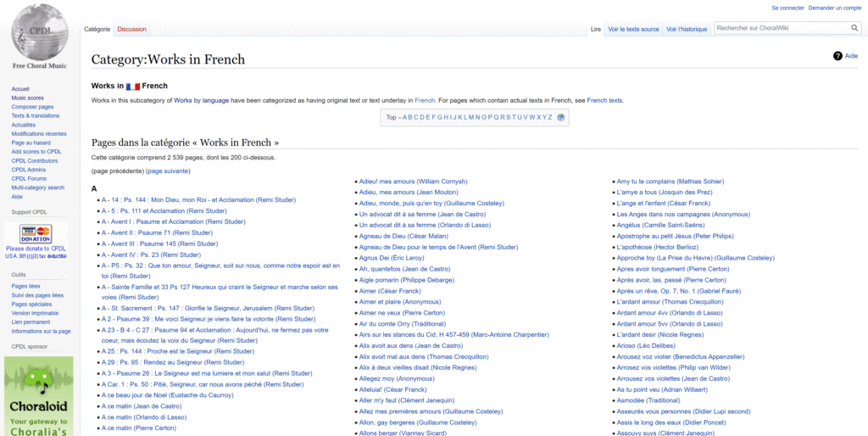Click the search magnifier icon
868x436 pixels.
point(854,28)
